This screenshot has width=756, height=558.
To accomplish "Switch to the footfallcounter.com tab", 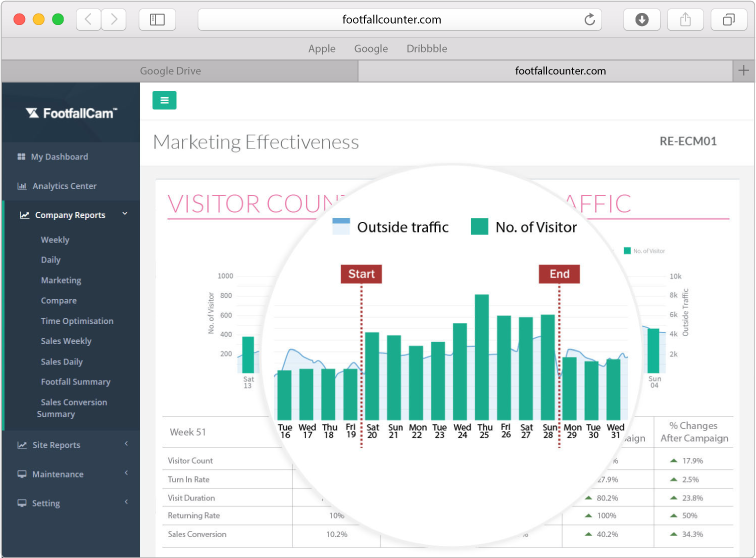I will tap(546, 71).
